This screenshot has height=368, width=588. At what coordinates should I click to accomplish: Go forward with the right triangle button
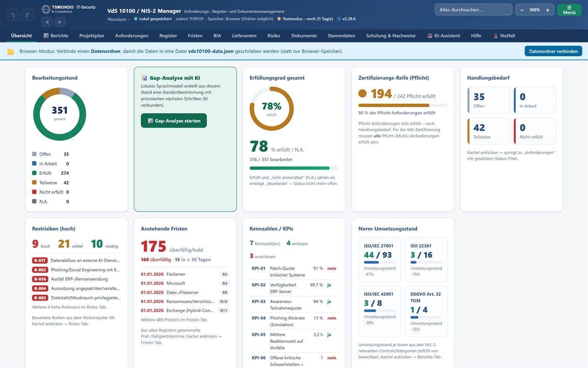coord(60,22)
